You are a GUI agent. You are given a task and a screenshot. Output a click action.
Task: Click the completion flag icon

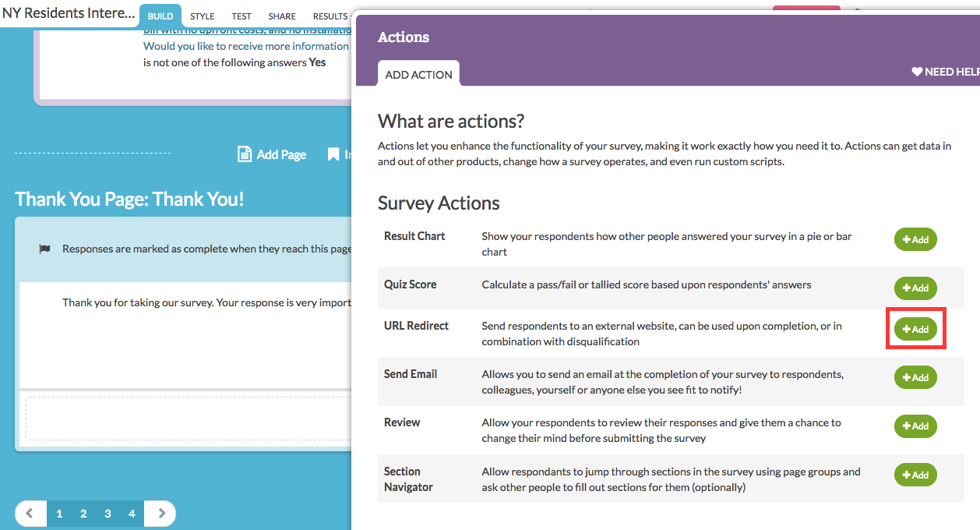pyautogui.click(x=44, y=249)
